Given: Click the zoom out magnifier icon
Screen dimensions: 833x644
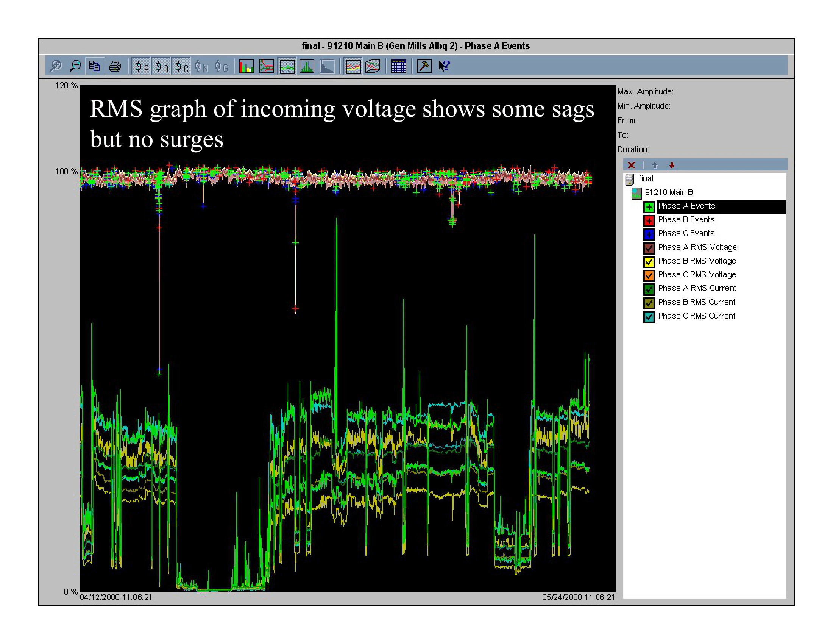Looking at the screenshot, I should click(x=75, y=66).
